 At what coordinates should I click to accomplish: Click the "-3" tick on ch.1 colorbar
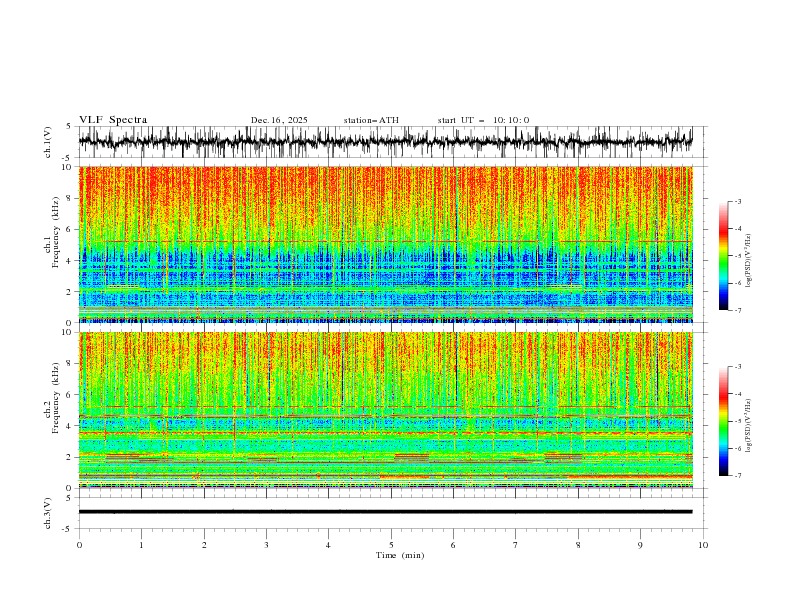tap(737, 201)
